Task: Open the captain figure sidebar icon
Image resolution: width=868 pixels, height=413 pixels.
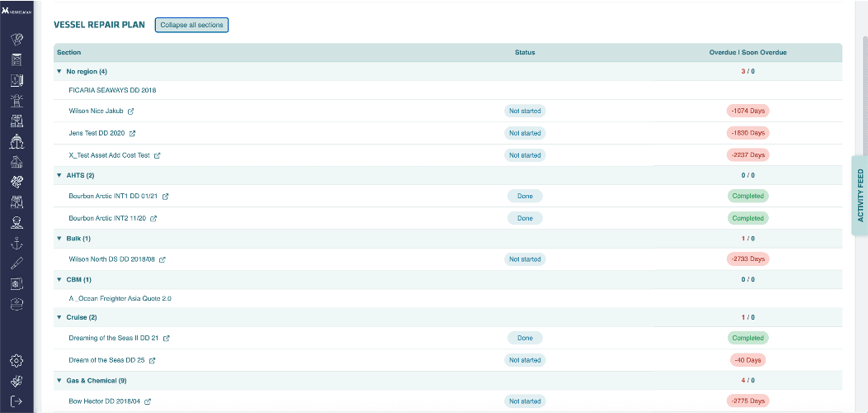Action: (17, 223)
